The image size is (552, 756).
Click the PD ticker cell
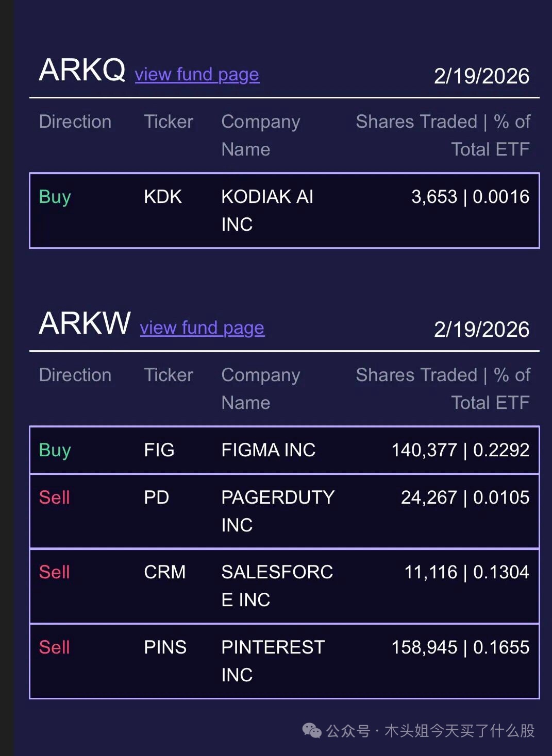point(156,497)
